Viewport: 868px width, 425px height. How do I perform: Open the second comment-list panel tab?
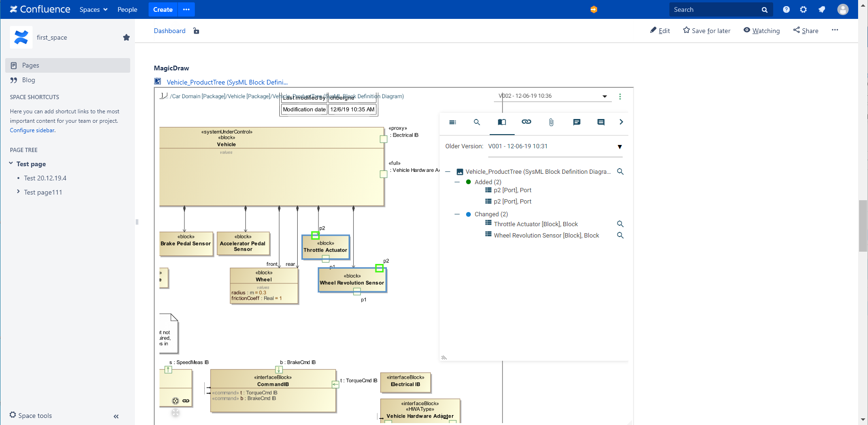click(x=601, y=122)
